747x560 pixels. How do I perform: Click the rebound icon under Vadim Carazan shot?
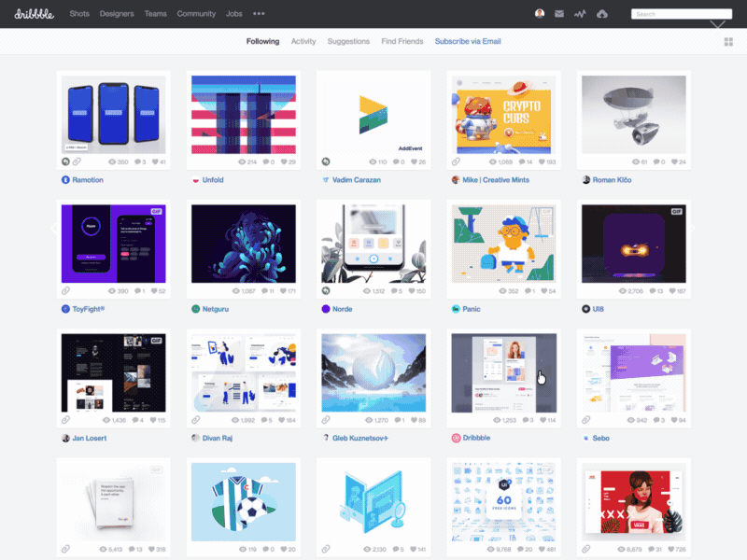326,161
